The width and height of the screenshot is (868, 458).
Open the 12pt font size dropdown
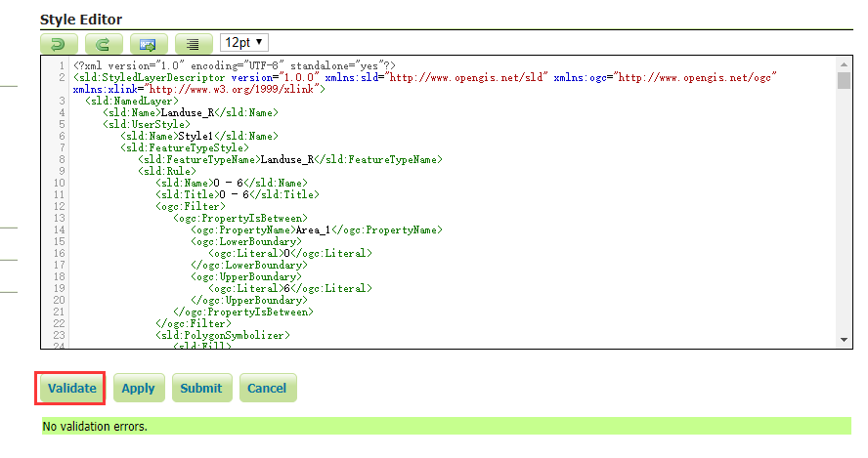244,43
